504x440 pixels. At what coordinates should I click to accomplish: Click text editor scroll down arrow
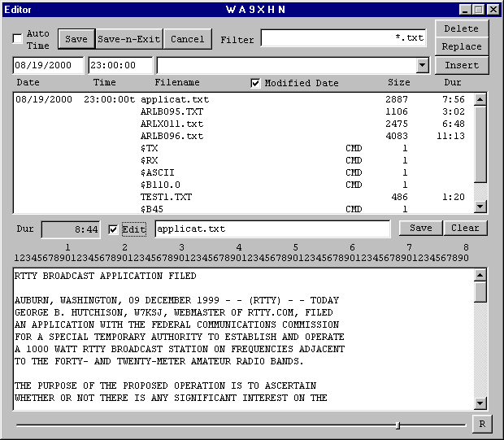[x=480, y=403]
